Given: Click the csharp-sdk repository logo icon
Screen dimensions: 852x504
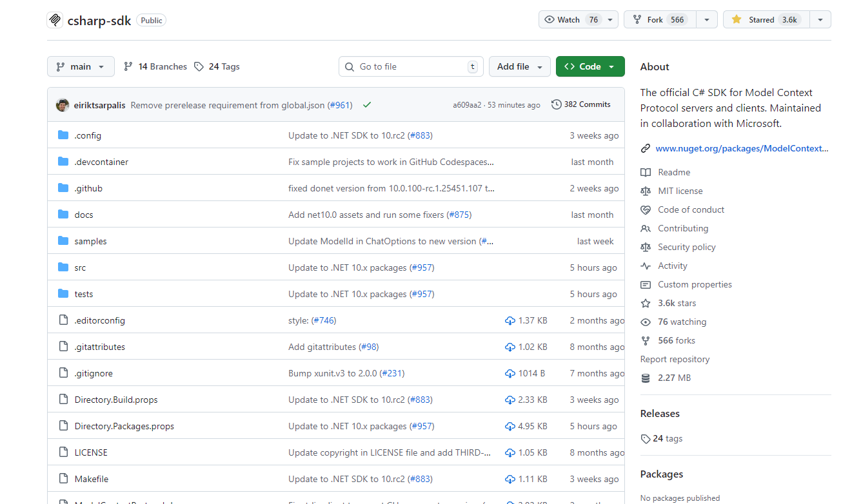Looking at the screenshot, I should click(55, 20).
